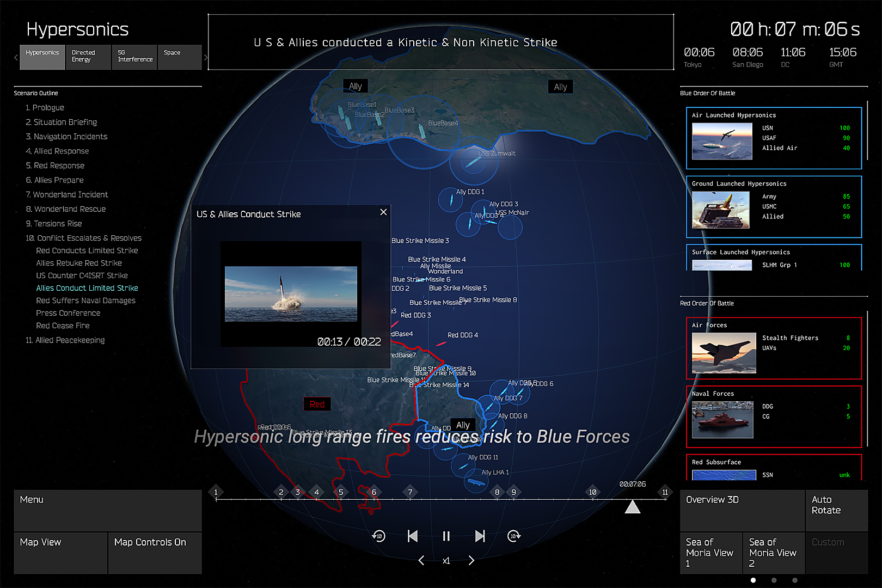Select Ally DDG 11 ship icon
The width and height of the screenshot is (882, 588).
(x=463, y=466)
